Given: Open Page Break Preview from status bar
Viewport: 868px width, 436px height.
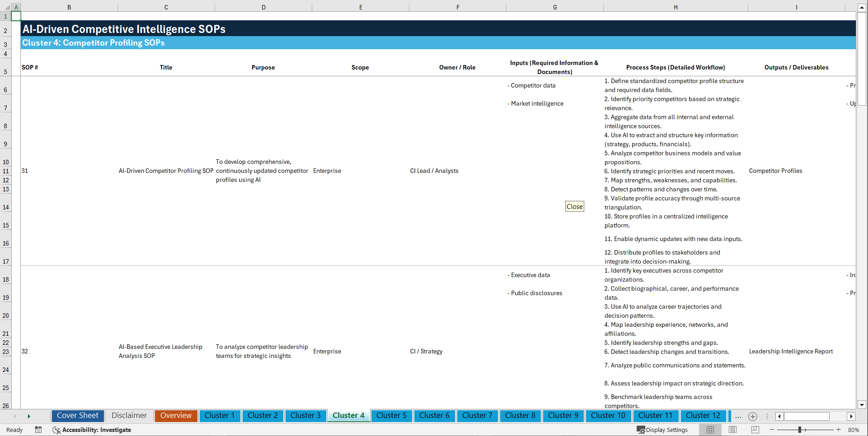Looking at the screenshot, I should [754, 430].
